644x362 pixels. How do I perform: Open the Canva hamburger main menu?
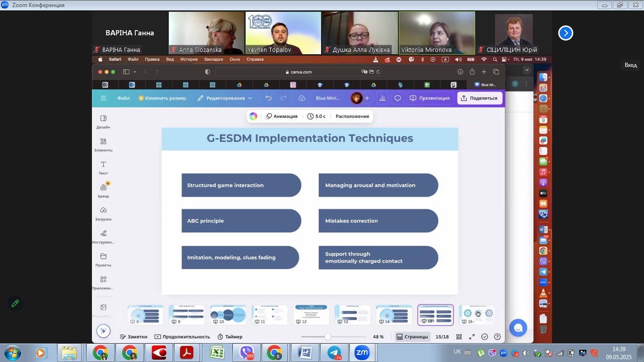103,98
